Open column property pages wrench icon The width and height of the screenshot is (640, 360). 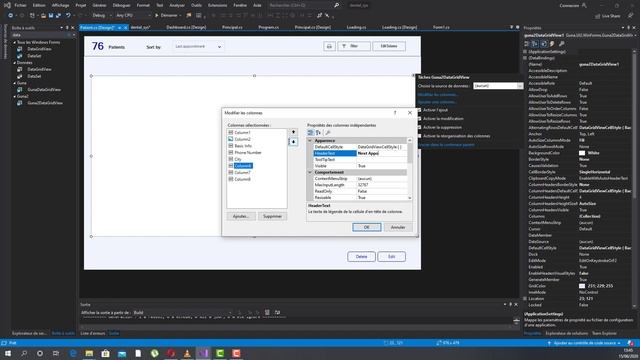328,133
